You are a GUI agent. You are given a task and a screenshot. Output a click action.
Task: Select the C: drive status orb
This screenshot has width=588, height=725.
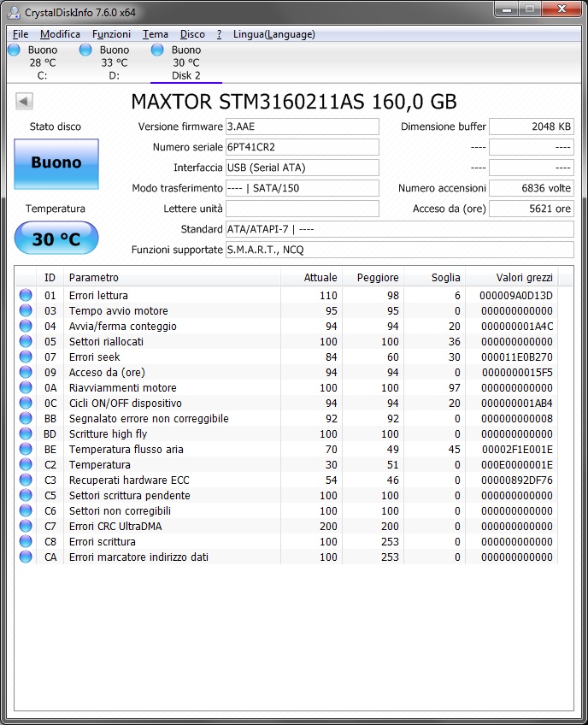(x=14, y=50)
